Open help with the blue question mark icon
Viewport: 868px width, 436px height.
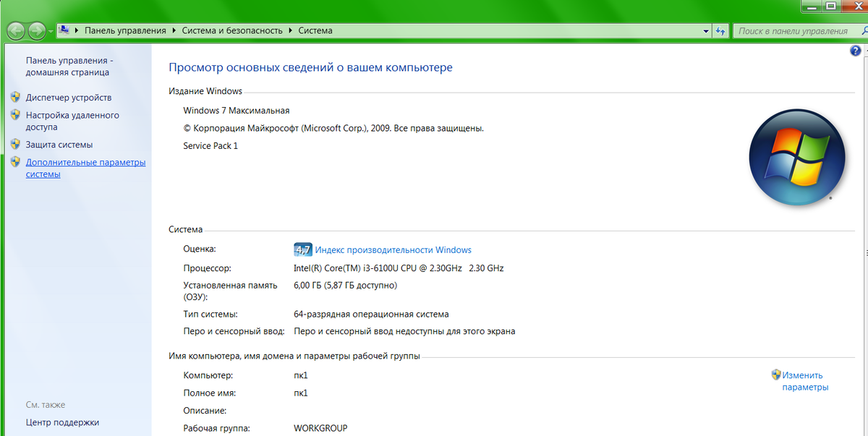(x=856, y=52)
